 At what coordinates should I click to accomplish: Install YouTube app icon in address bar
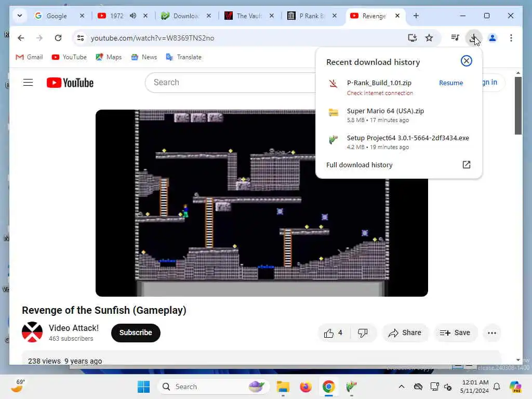412,38
